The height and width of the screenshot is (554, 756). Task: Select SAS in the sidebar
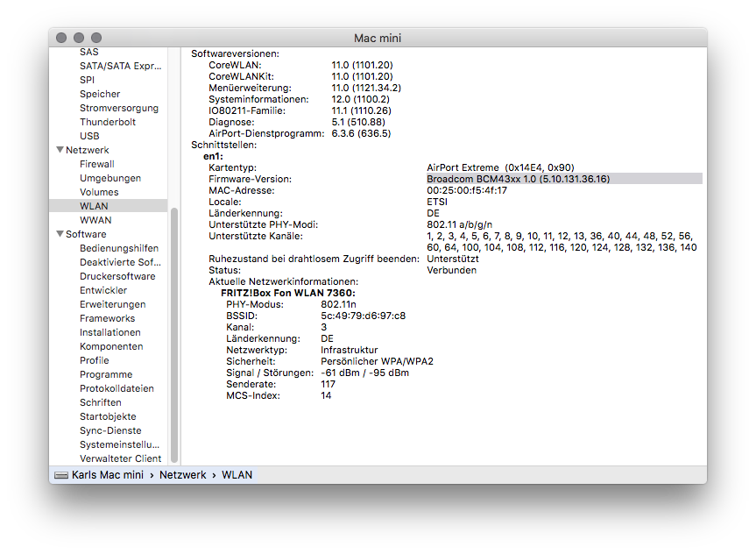[89, 52]
